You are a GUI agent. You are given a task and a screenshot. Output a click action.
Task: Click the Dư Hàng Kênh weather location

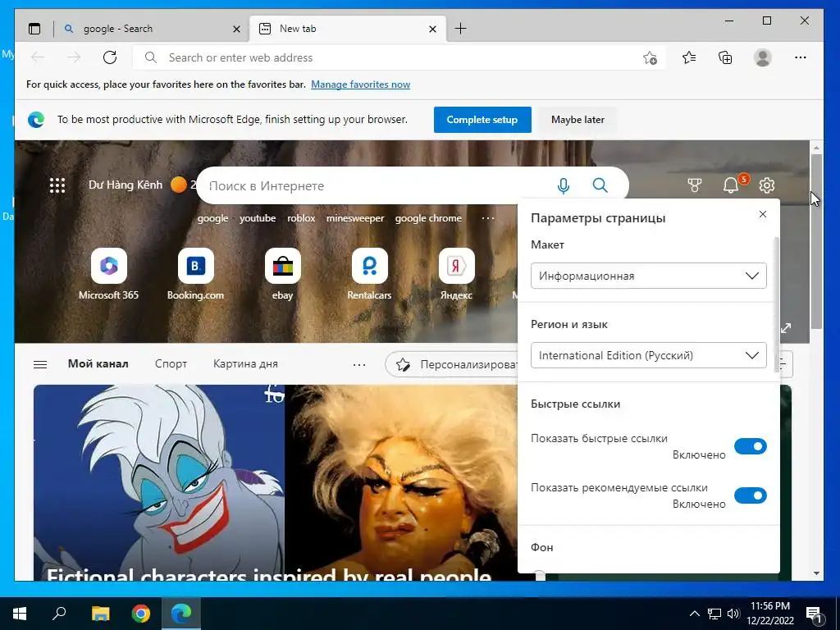pos(126,185)
